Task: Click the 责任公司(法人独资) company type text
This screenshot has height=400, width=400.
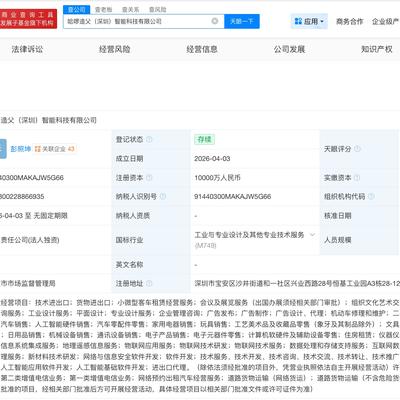Action: tap(30, 240)
